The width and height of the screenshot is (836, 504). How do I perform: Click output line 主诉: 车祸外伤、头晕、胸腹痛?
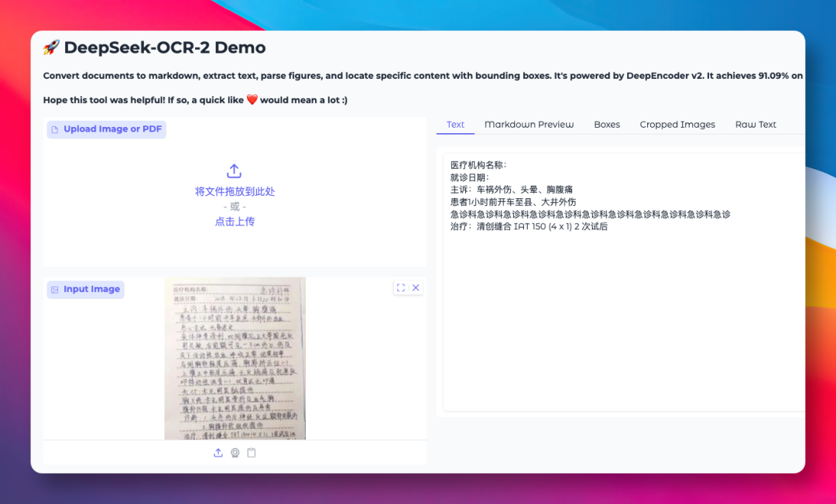pyautogui.click(x=512, y=190)
